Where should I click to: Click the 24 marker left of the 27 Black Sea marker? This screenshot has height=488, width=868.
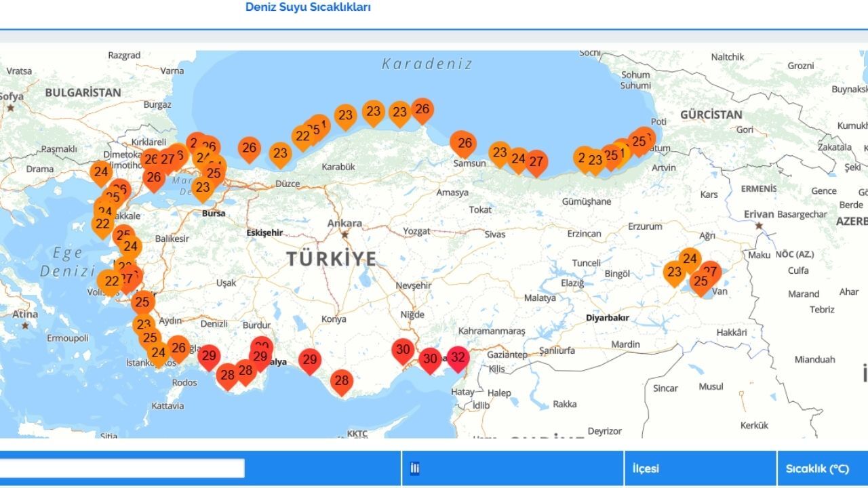click(x=518, y=160)
